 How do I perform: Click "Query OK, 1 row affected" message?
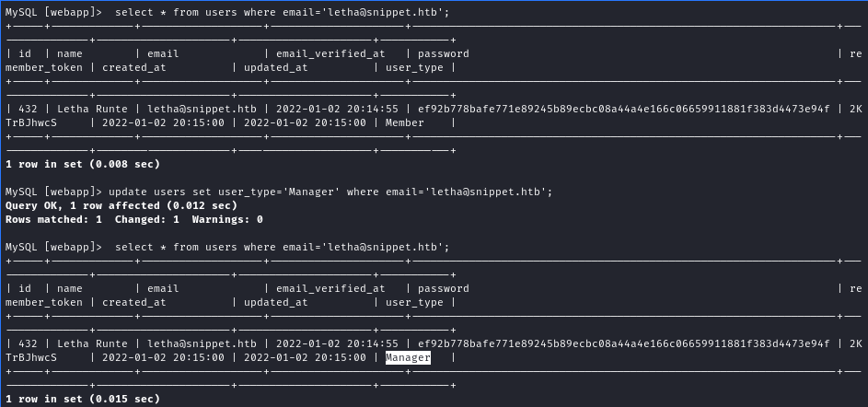point(121,205)
